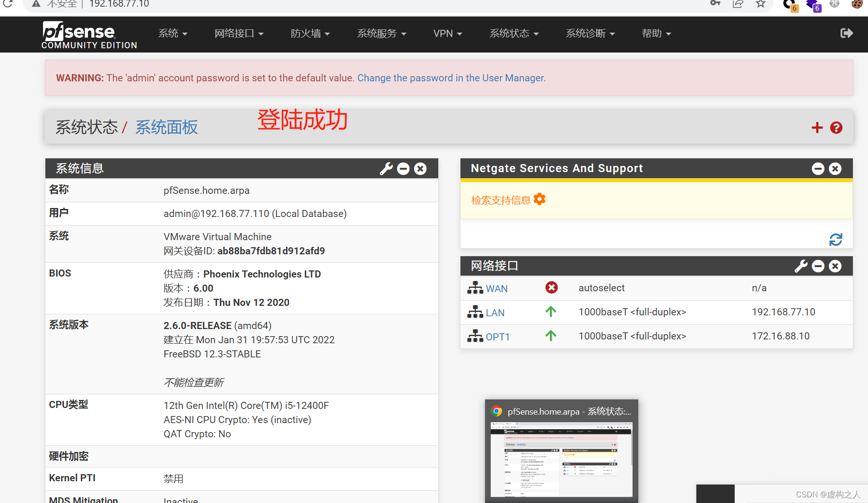Screen dimensions: 868x503
Task: Click the pfSense Community Edition logo
Action: pos(89,35)
